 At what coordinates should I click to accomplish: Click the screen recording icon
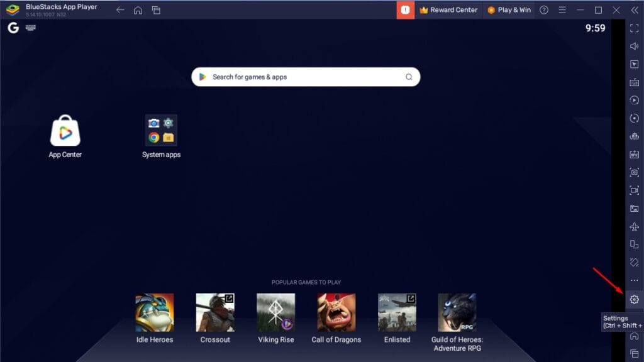coord(634,190)
